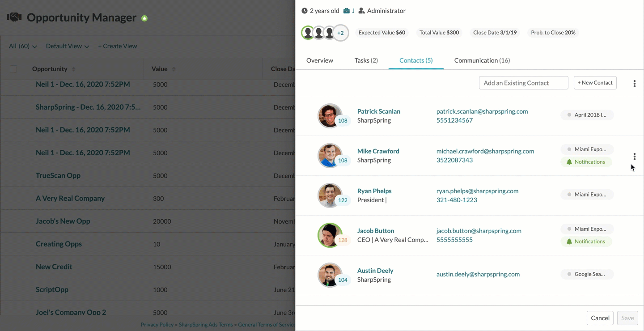644x331 pixels.
Task: Click the green star favorite icon
Action: coord(144,18)
